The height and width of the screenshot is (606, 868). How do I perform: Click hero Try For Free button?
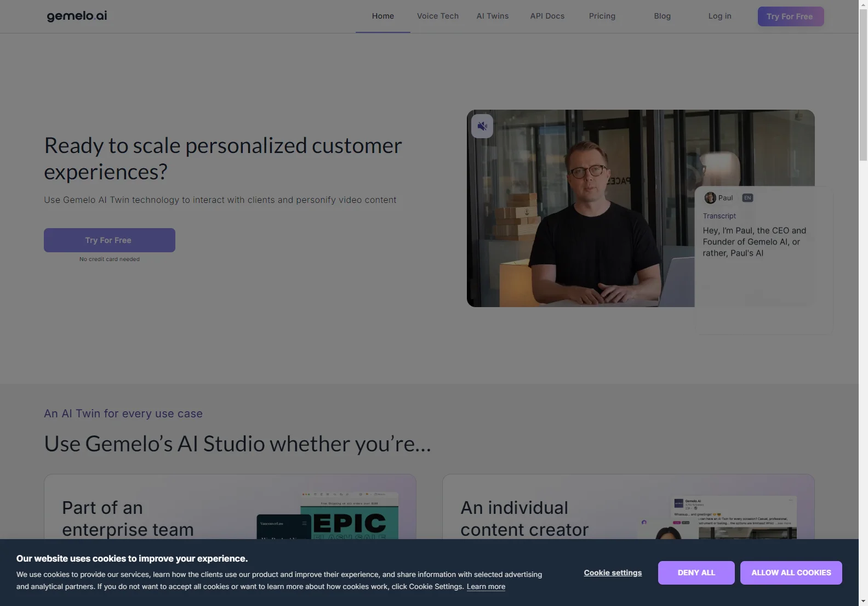click(110, 240)
